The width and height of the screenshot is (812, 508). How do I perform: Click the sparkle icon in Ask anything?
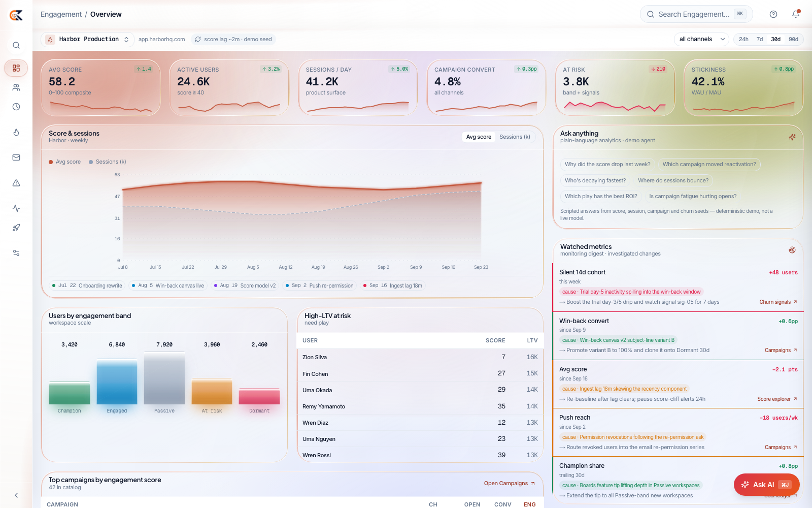point(792,137)
